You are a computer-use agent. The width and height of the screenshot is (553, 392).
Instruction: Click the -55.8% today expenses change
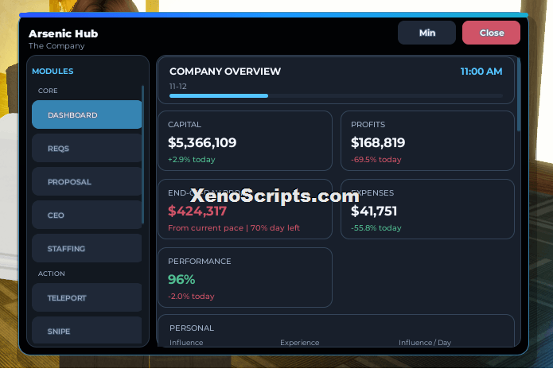click(376, 228)
